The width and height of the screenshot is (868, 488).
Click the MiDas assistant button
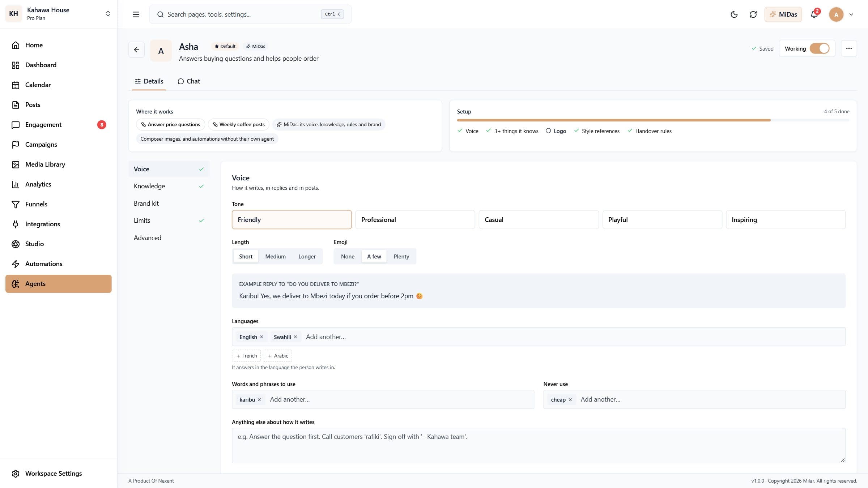tap(783, 14)
